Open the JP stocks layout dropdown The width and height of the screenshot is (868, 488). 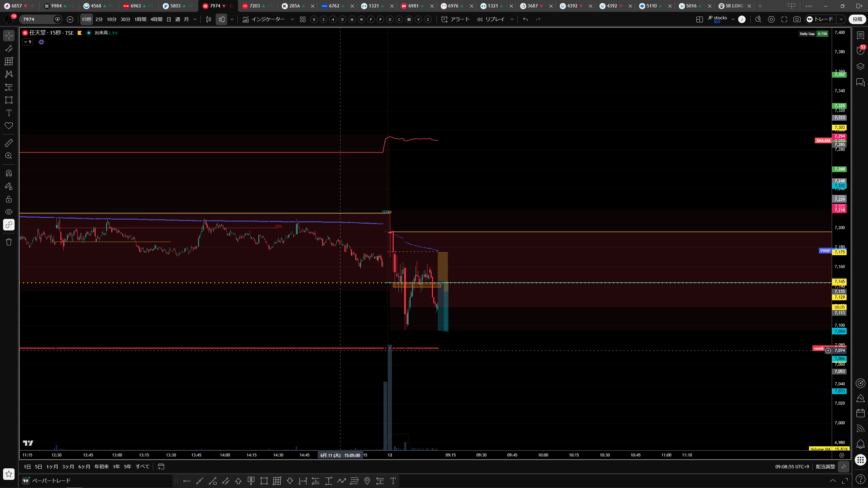point(733,19)
